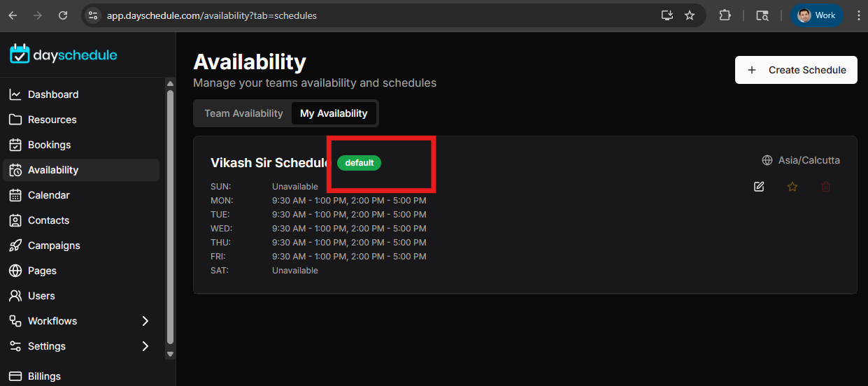The image size is (868, 386).
Task: Open Contacts page in sidebar
Action: click(48, 220)
